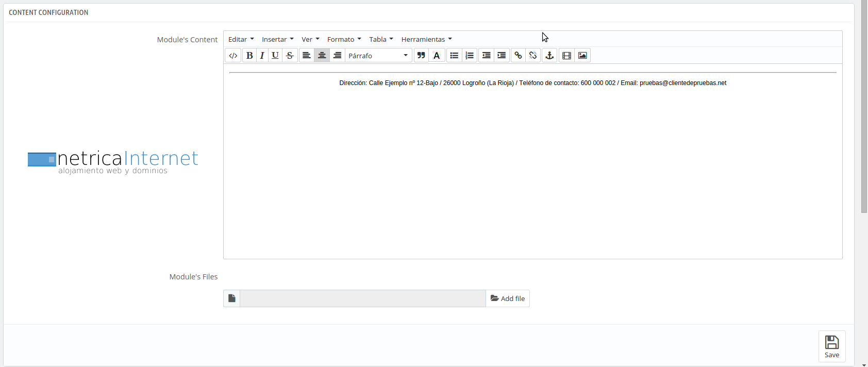This screenshot has height=367, width=868.
Task: Click the insert link icon
Action: pyautogui.click(x=518, y=56)
